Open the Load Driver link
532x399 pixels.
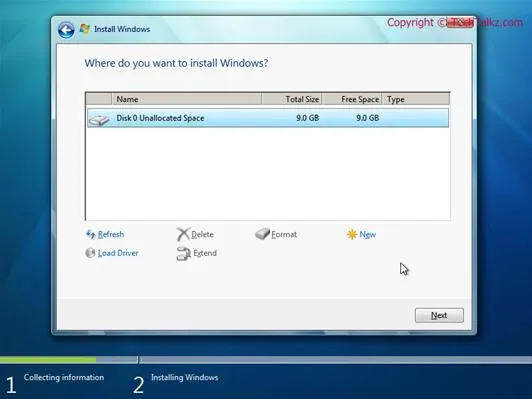[118, 253]
